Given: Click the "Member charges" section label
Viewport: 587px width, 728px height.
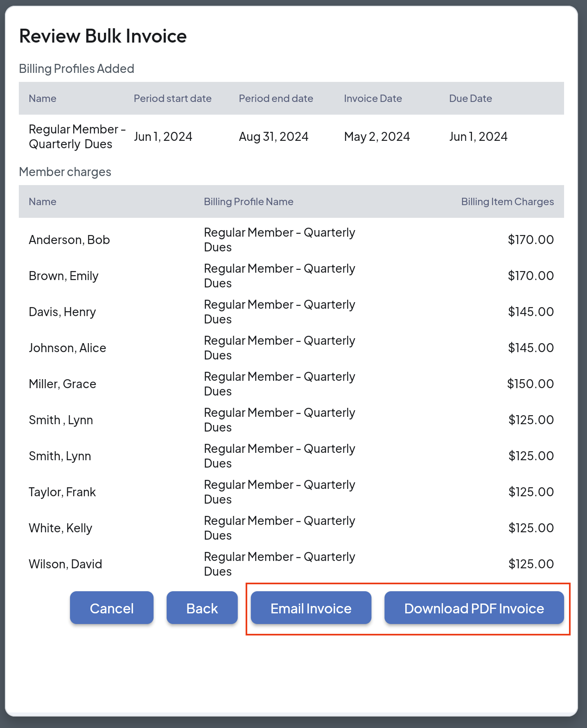Looking at the screenshot, I should [x=65, y=172].
